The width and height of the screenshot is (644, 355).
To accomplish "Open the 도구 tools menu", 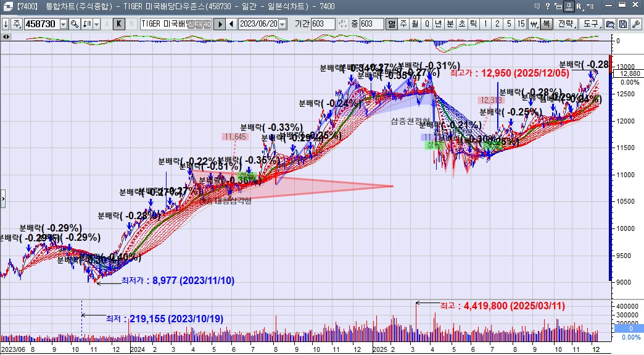I will click(591, 24).
